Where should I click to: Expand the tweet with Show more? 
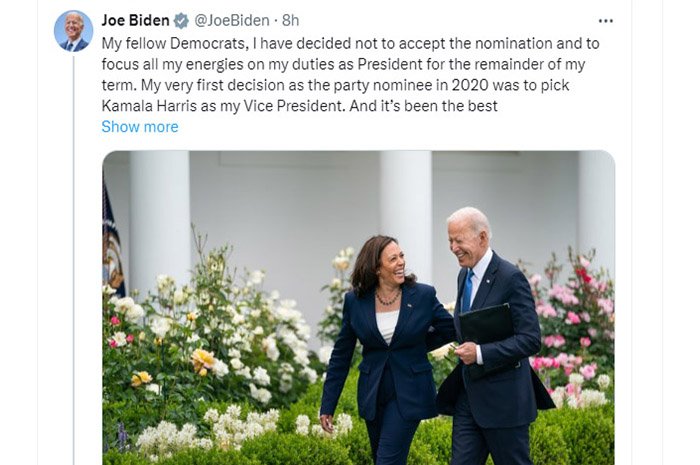tap(140, 127)
